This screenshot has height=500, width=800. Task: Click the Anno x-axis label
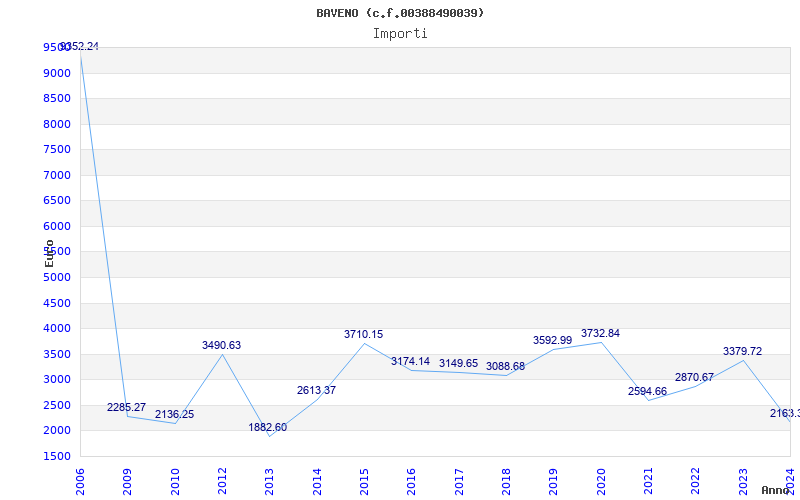click(x=776, y=490)
